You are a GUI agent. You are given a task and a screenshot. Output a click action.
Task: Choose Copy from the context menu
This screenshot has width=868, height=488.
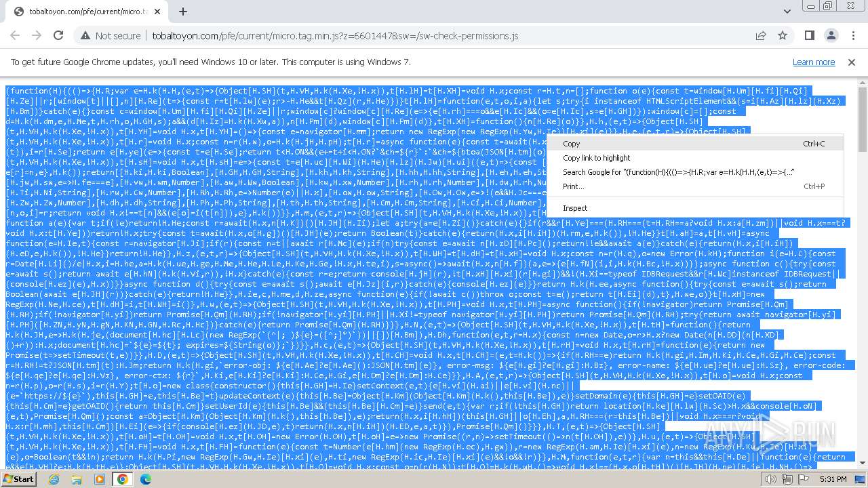694,144
